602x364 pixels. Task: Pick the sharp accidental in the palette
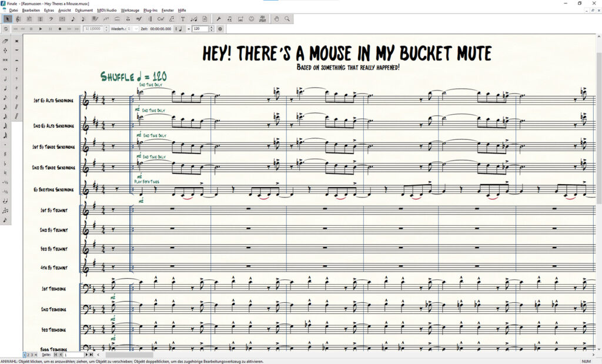coord(5,154)
